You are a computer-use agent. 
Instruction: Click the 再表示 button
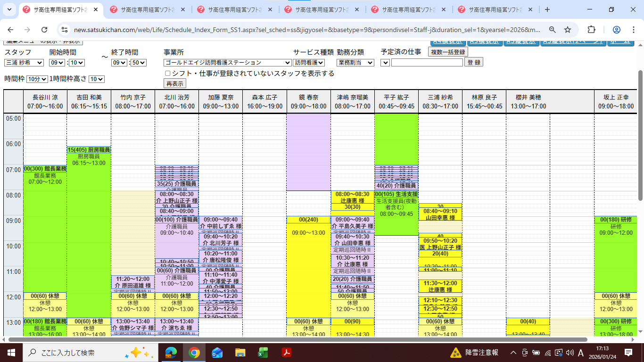[175, 83]
